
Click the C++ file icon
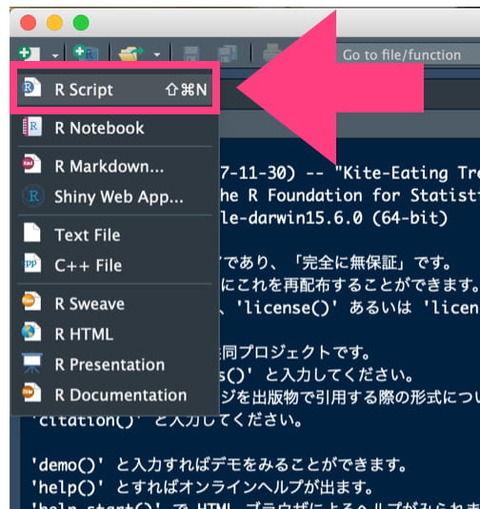click(32, 263)
